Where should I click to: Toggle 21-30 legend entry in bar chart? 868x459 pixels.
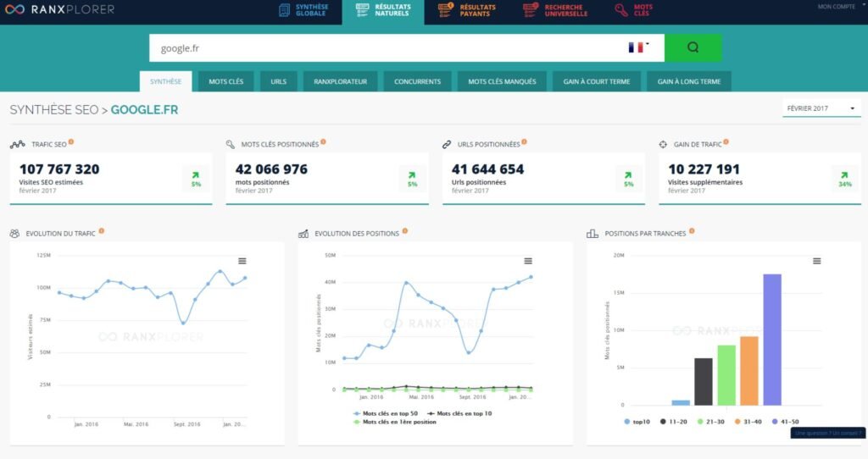[711, 422]
